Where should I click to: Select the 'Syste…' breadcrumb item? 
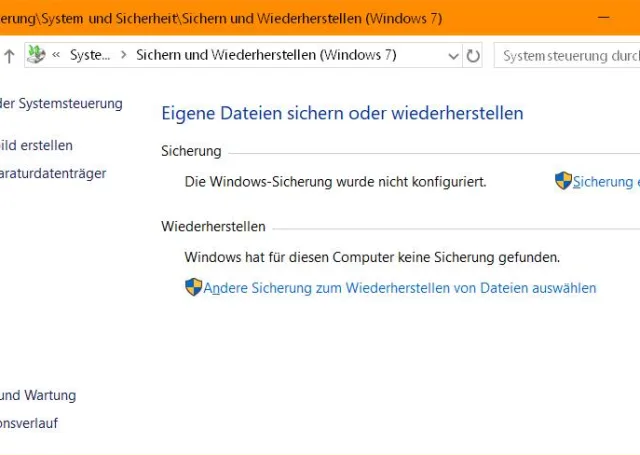(x=90, y=56)
